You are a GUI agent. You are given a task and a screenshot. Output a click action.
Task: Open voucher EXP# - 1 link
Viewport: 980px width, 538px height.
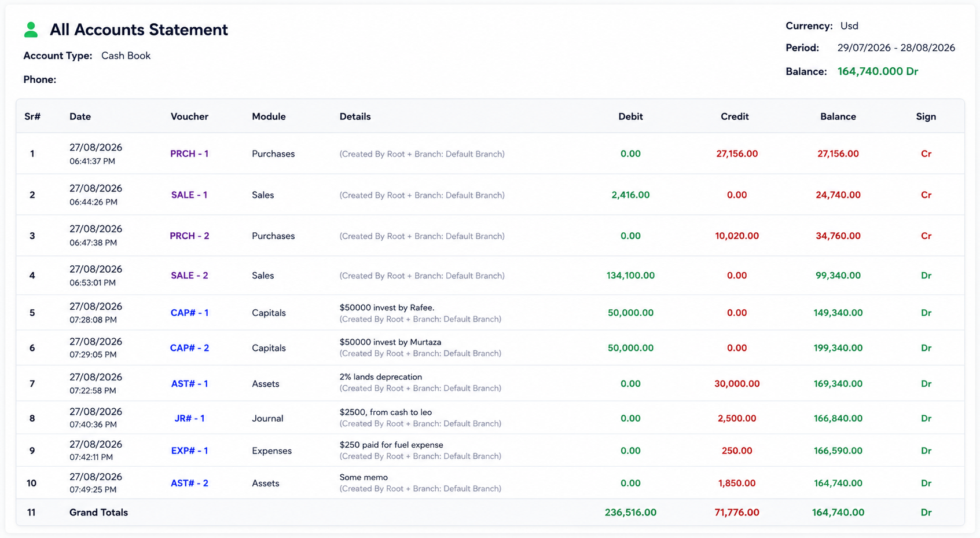189,451
